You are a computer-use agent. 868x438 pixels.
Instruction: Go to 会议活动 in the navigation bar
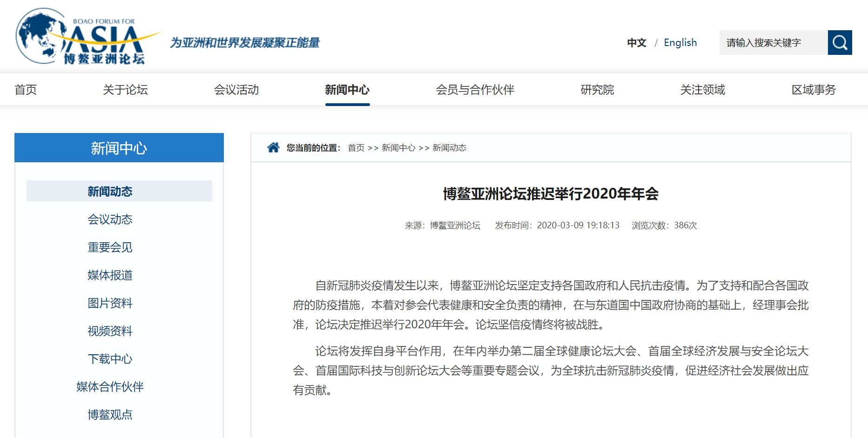point(236,90)
